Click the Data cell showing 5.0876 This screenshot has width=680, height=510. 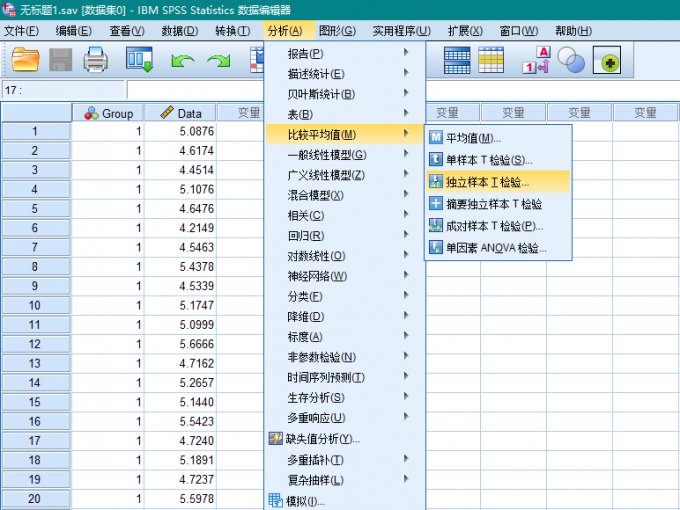pyautogui.click(x=180, y=131)
